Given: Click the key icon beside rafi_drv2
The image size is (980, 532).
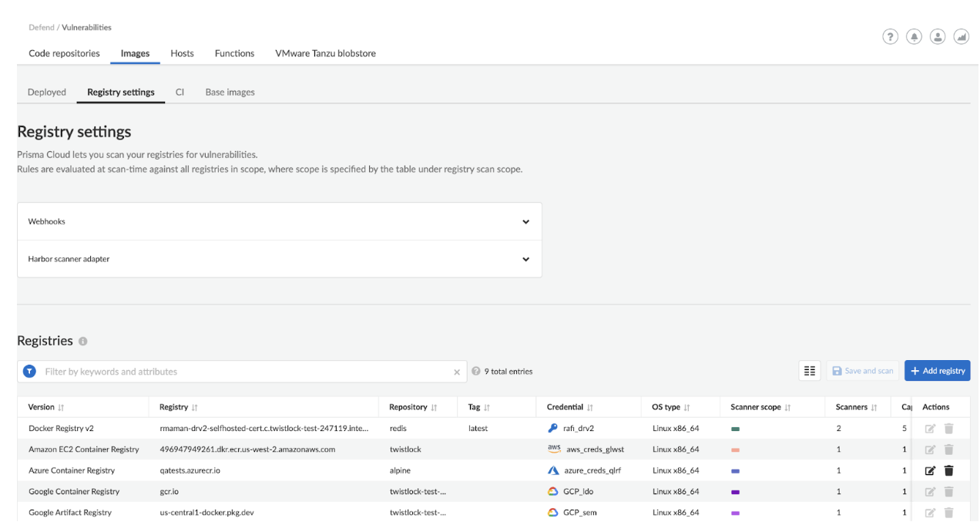Looking at the screenshot, I should coord(552,428).
